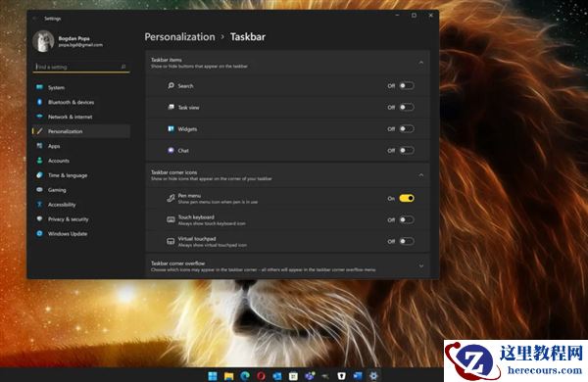Click the Task view icon
The image size is (588, 382).
[x=171, y=107]
